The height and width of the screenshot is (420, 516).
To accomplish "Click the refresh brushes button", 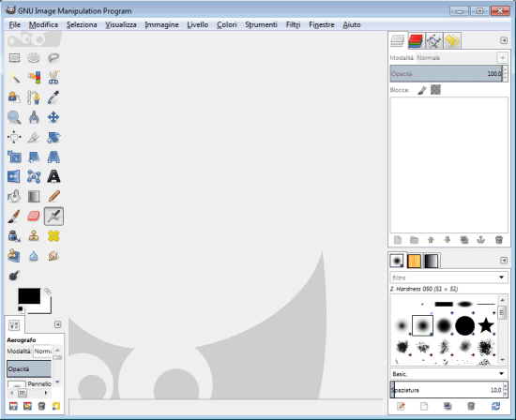I will [x=495, y=406].
